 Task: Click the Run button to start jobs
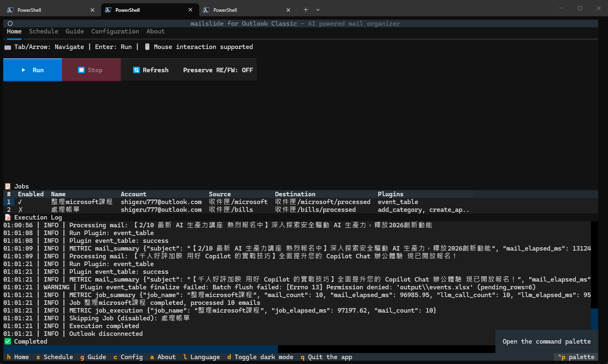pos(33,70)
